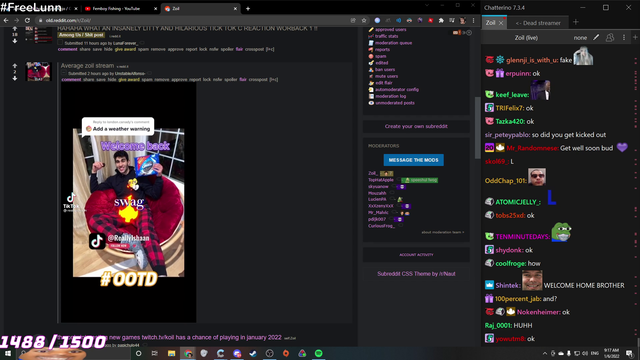Upvote the 'Average zoil stream' post
The width and height of the screenshot is (640, 360).
[x=15, y=65]
